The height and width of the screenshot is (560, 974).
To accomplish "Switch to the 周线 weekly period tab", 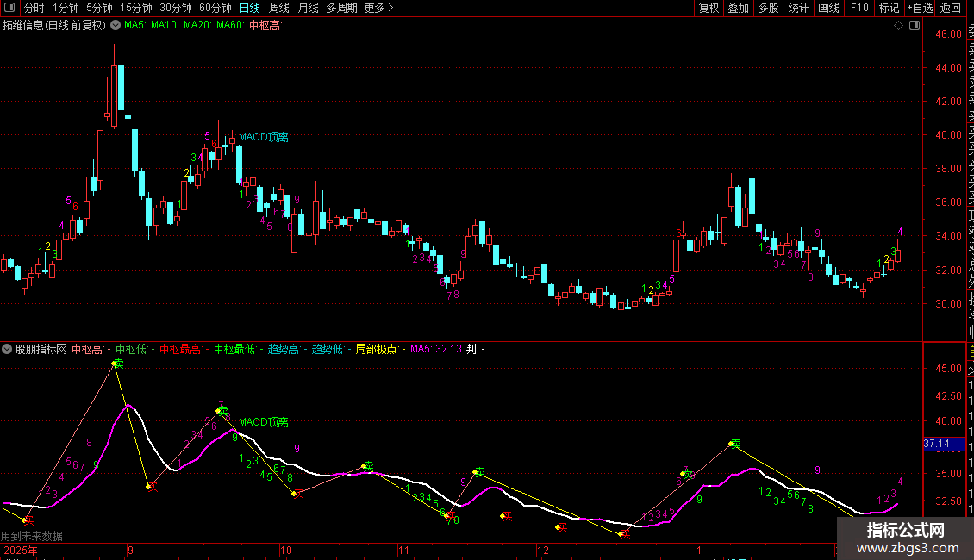I will click(279, 8).
